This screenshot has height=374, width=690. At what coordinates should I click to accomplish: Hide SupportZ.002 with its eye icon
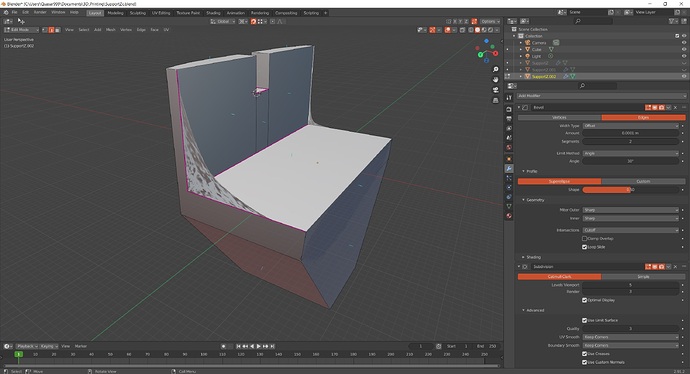point(684,76)
